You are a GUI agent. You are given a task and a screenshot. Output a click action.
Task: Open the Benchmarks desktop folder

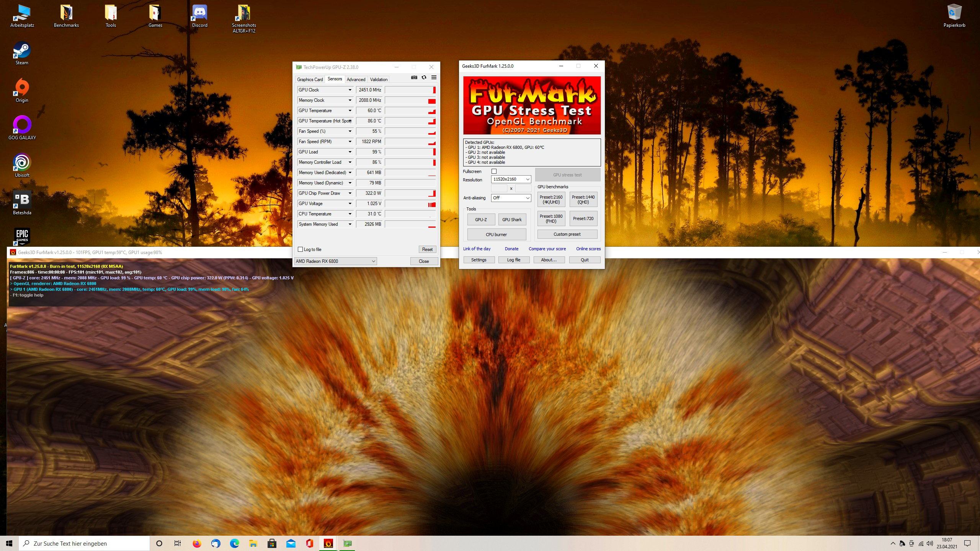click(x=66, y=16)
